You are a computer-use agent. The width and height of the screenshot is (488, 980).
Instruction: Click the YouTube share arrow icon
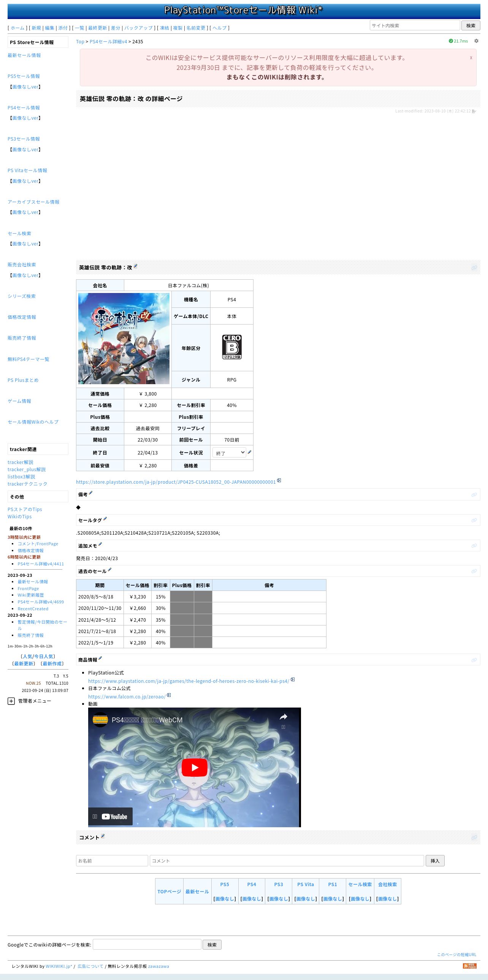pos(284,717)
